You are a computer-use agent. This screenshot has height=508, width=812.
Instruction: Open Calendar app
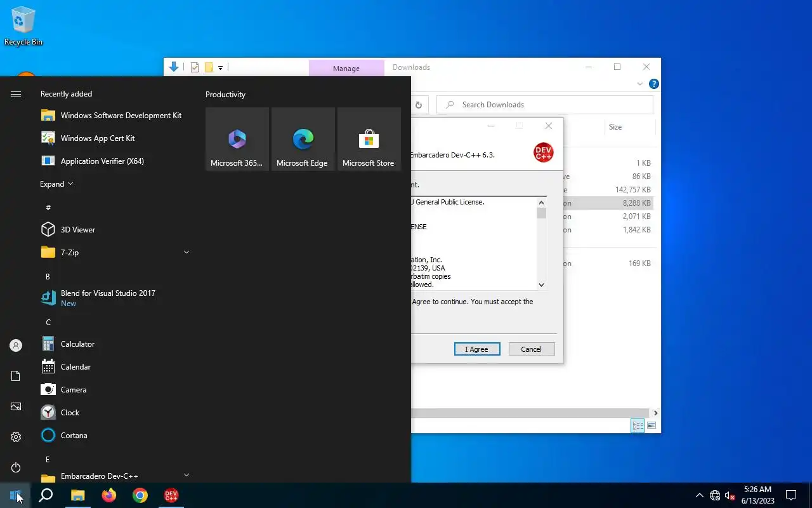point(114,367)
